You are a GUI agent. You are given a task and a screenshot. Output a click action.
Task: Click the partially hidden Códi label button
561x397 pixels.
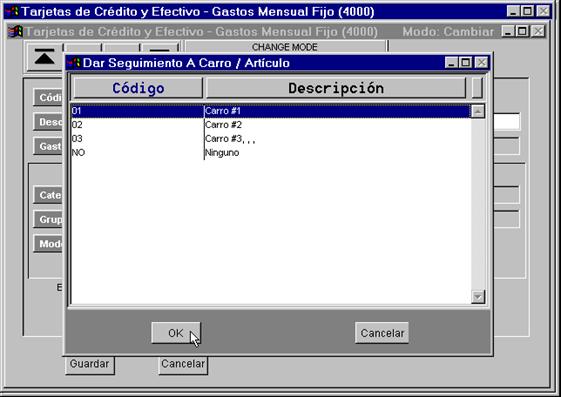48,97
